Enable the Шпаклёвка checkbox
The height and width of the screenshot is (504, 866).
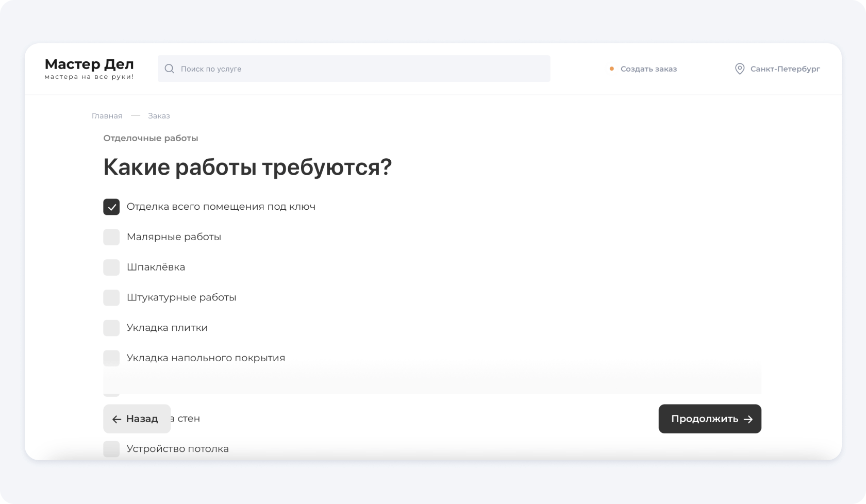point(111,267)
